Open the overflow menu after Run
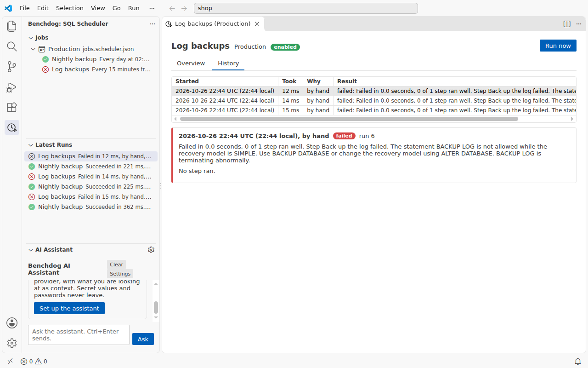 [x=152, y=8]
